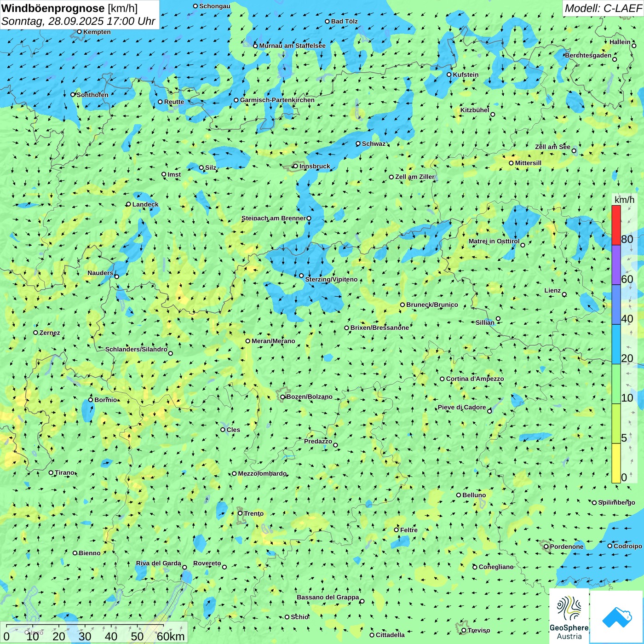644x644 pixels.
Task: Click the Lienz location dot
Action: coord(564,294)
